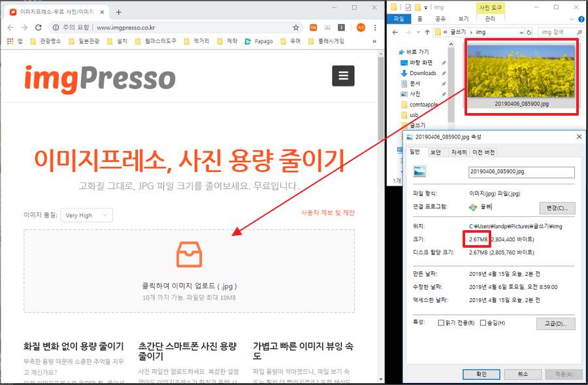Open the Papago bookmark
This screenshot has height=385, width=588.
coord(259,41)
